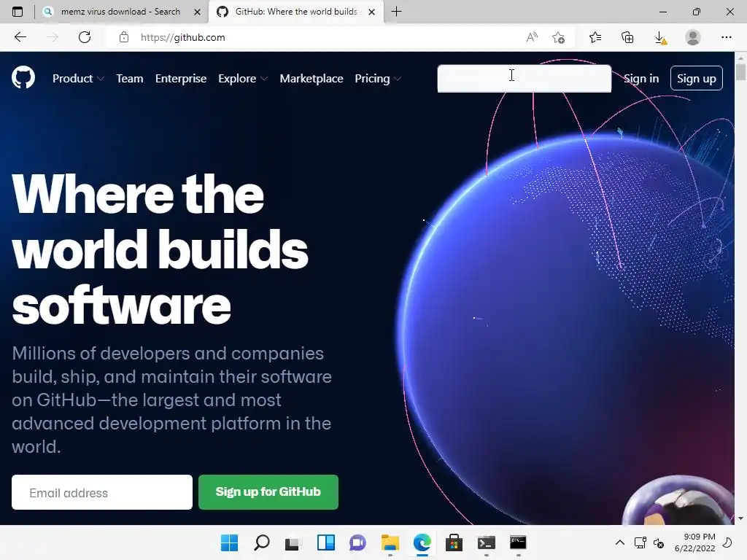Open Command Prompt on taskbar
Viewport: 747px width, 560px height.
point(519,542)
